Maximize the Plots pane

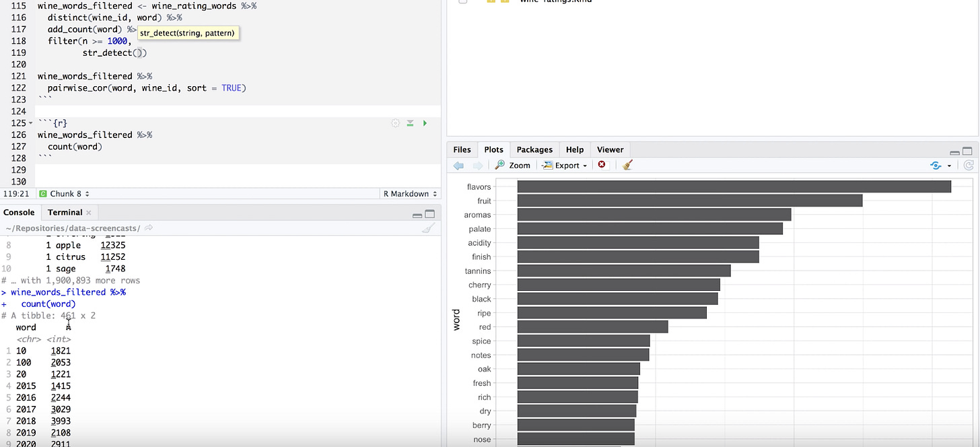click(x=967, y=151)
